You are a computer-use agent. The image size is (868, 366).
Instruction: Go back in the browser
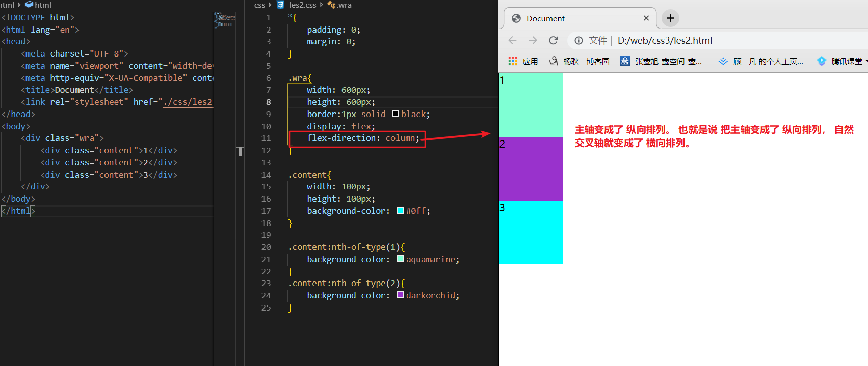click(x=513, y=40)
